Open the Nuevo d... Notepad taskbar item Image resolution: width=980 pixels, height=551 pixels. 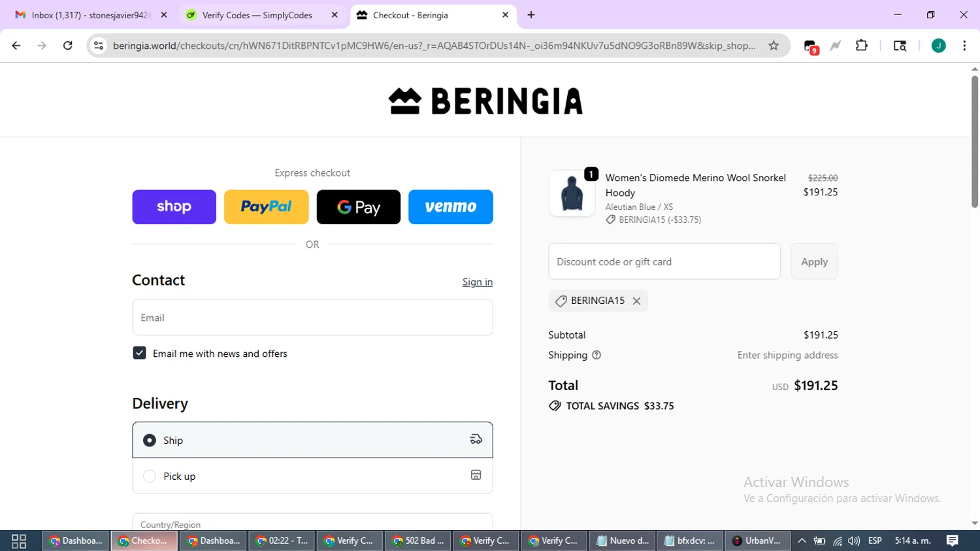click(623, 541)
